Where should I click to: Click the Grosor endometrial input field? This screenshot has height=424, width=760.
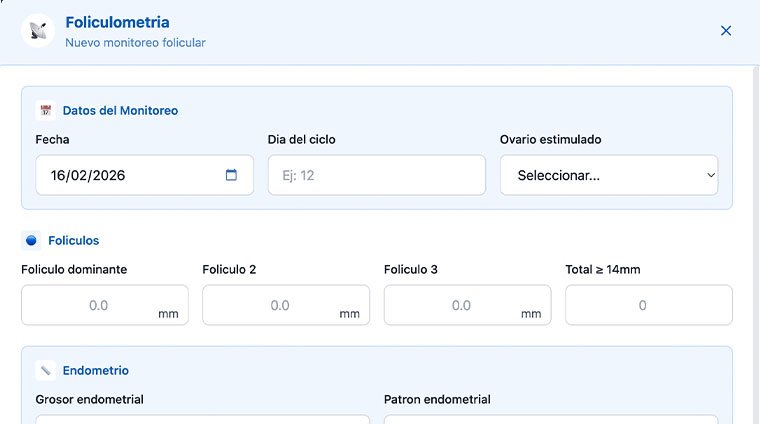203,419
